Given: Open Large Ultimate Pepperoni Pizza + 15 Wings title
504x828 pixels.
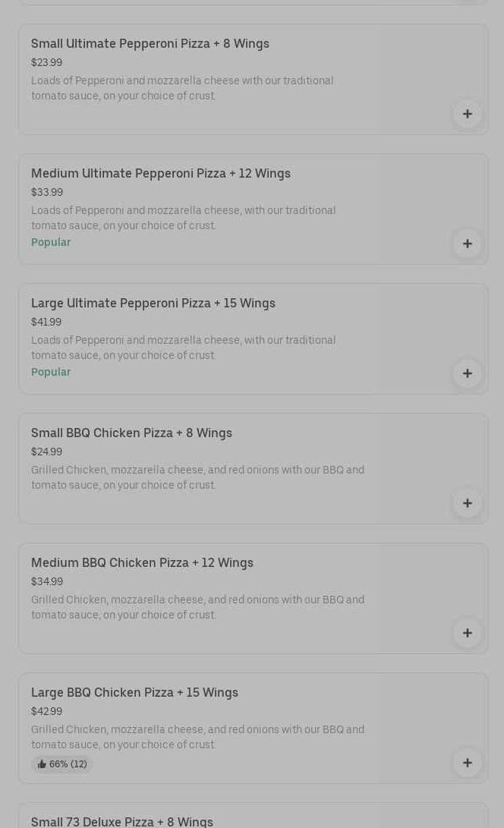Looking at the screenshot, I should [153, 303].
